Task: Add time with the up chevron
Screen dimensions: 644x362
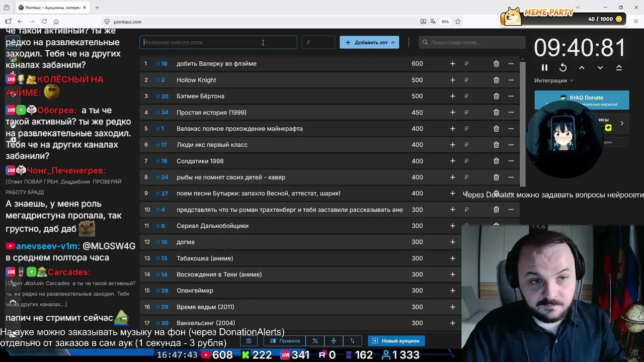Action: tap(582, 67)
